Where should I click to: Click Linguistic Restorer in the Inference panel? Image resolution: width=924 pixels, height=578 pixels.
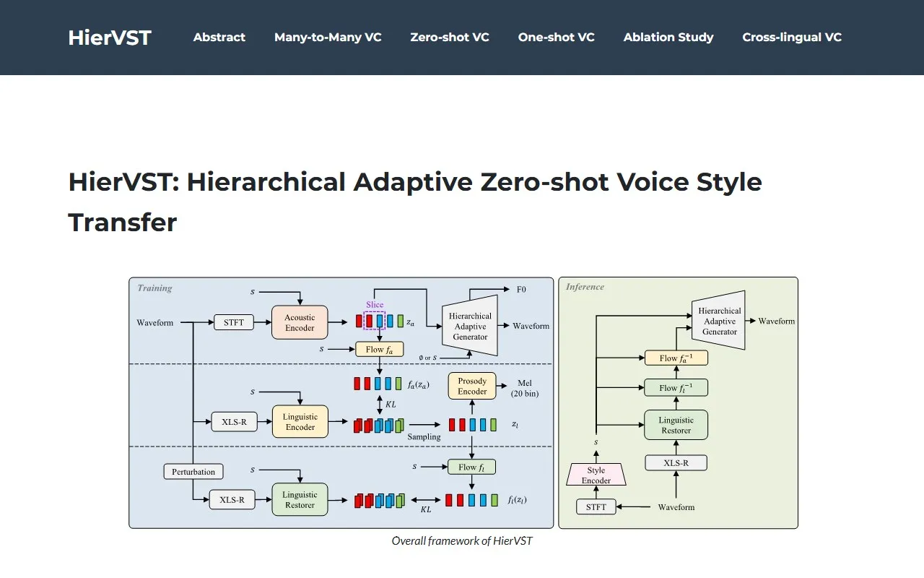(x=676, y=426)
